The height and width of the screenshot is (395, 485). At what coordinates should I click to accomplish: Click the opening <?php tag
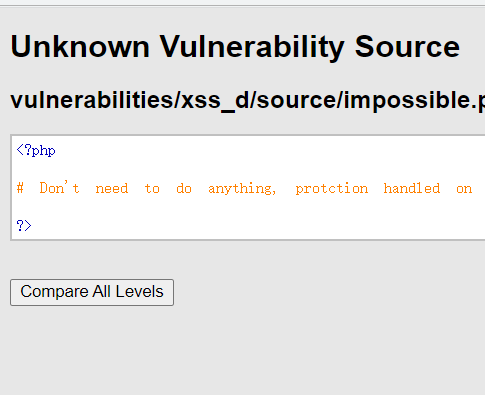tap(36, 151)
